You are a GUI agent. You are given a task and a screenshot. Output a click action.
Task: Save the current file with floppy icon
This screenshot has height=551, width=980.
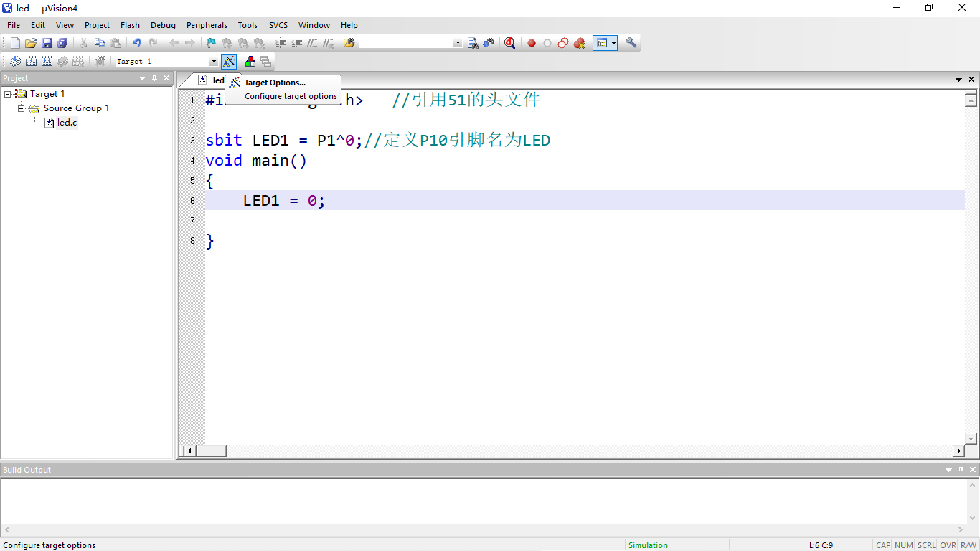tap(47, 43)
